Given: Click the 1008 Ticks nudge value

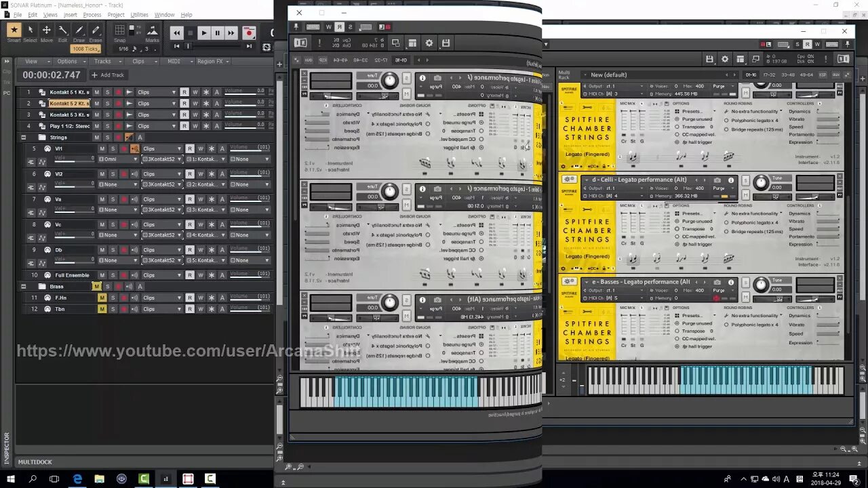Looking at the screenshot, I should point(85,49).
